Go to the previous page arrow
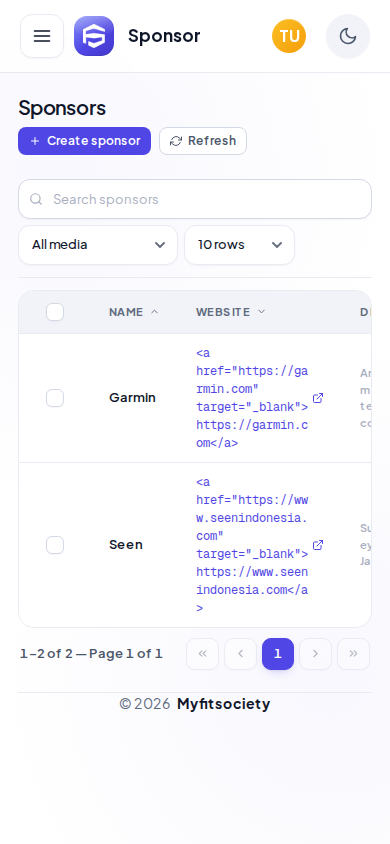 coord(240,654)
